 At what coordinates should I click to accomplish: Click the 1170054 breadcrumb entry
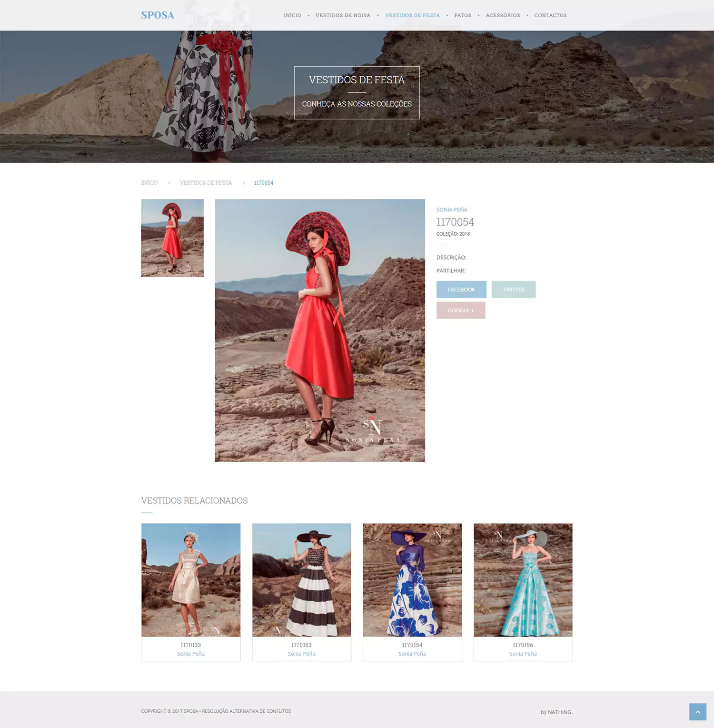coord(263,182)
